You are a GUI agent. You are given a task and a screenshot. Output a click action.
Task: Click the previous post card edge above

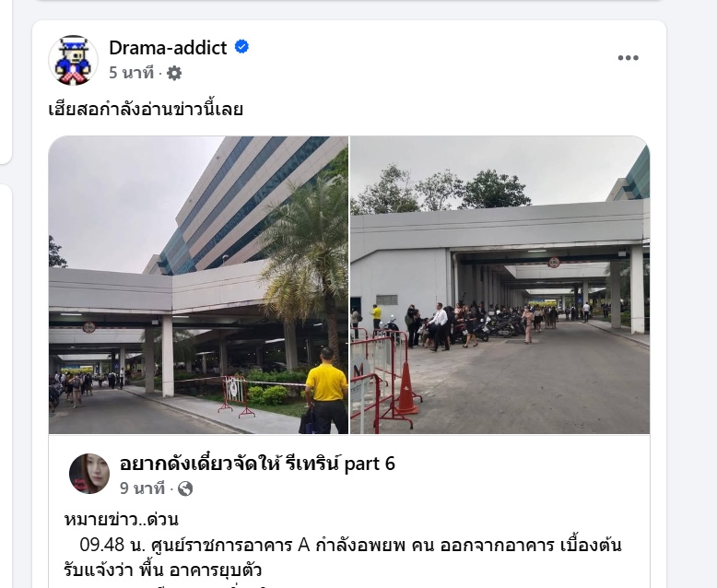point(349,1)
